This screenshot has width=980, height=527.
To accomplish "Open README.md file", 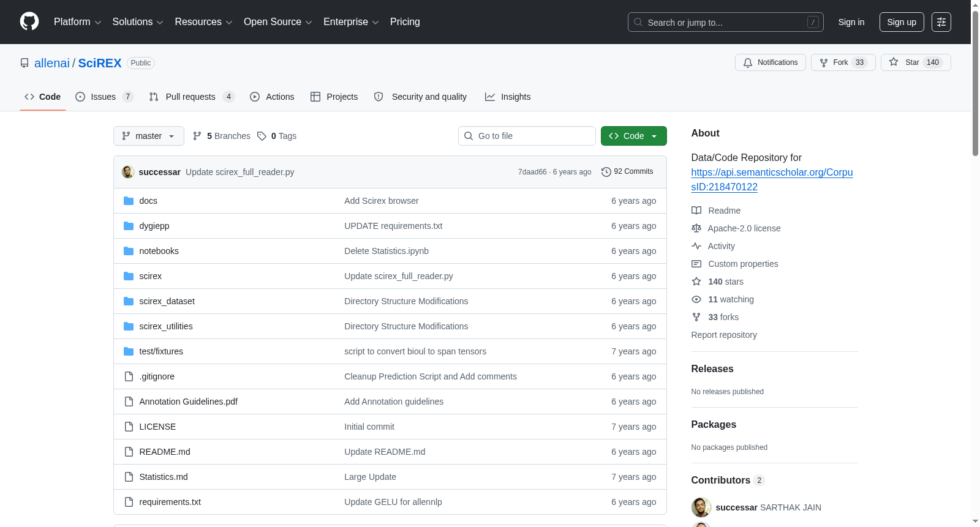I will click(165, 452).
